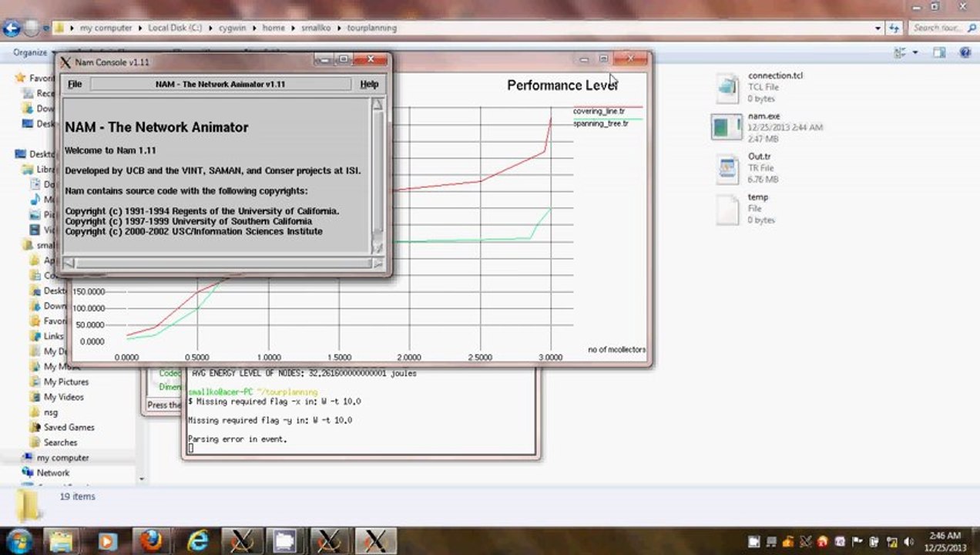This screenshot has height=555, width=980.
Task: Click the red covering_line color line in legend
Action: [x=607, y=106]
